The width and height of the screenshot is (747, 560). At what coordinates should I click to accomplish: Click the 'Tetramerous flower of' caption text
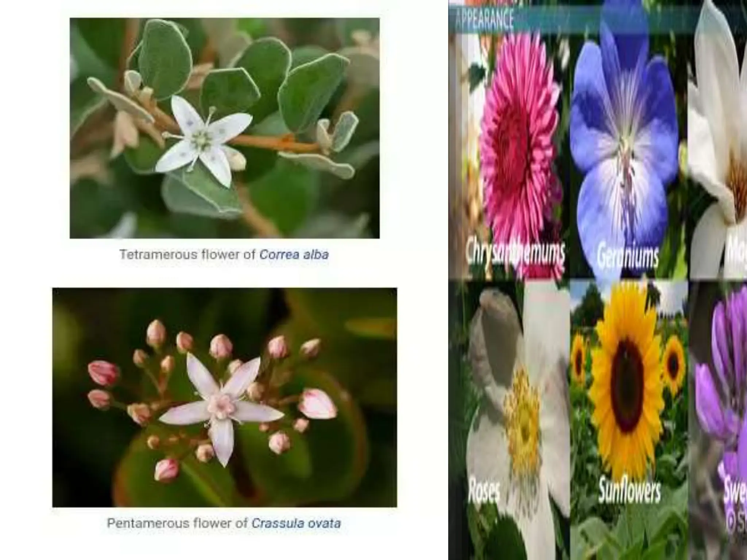[187, 254]
